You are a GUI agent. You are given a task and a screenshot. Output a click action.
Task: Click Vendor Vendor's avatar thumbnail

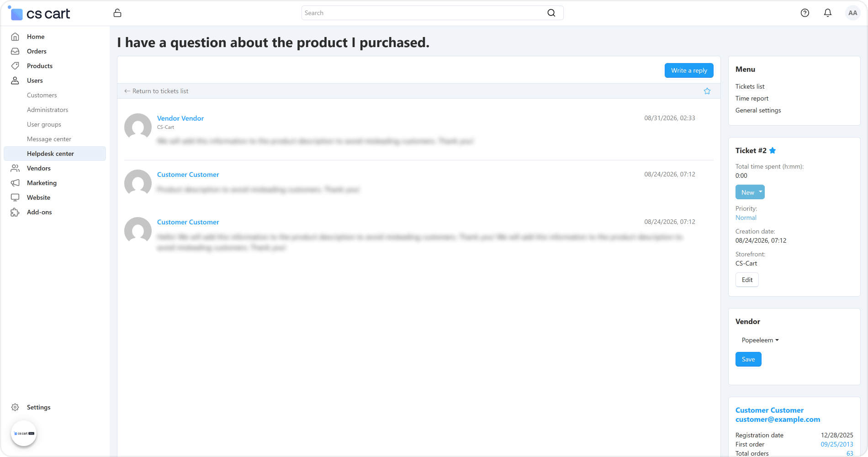point(138,127)
